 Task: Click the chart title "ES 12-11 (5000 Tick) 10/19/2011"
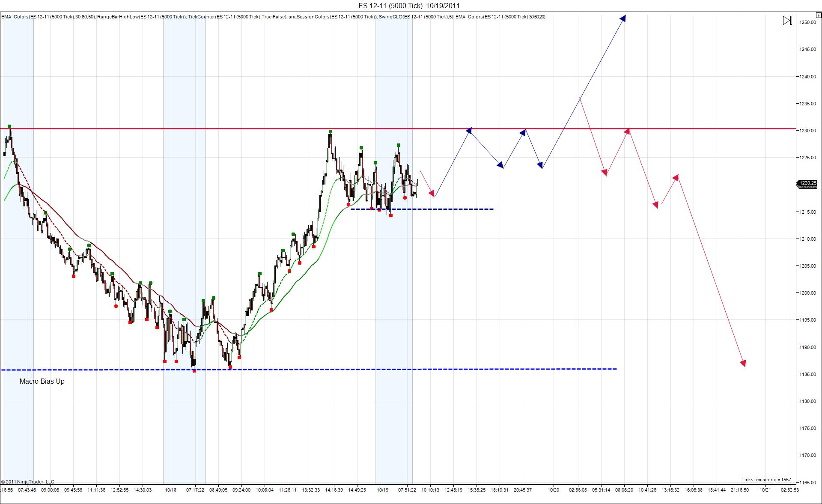409,6
